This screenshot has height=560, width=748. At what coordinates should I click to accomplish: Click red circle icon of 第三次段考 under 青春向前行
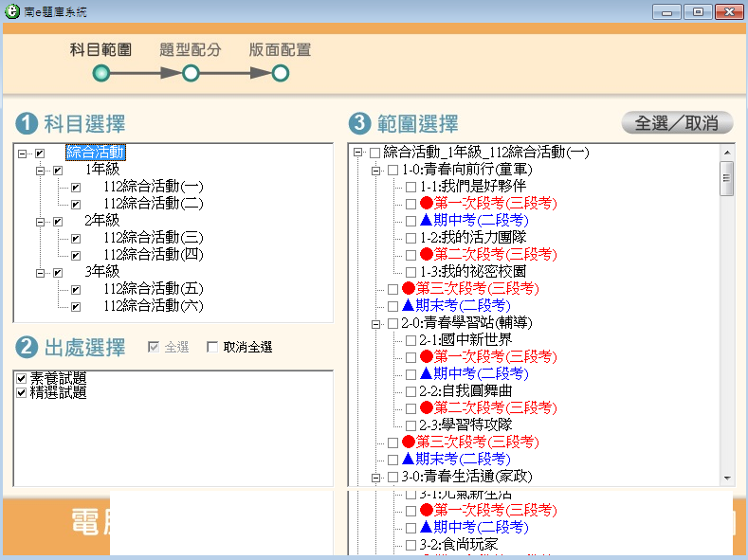click(409, 288)
